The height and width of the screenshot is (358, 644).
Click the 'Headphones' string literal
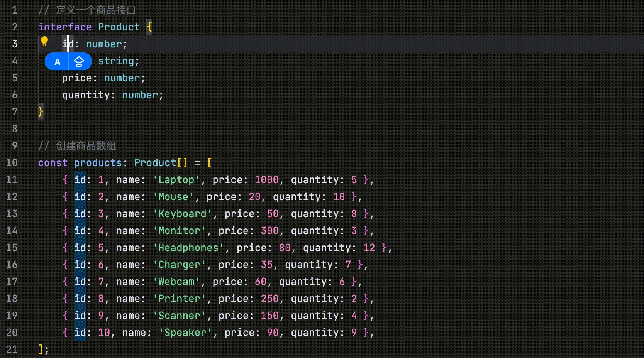click(188, 248)
